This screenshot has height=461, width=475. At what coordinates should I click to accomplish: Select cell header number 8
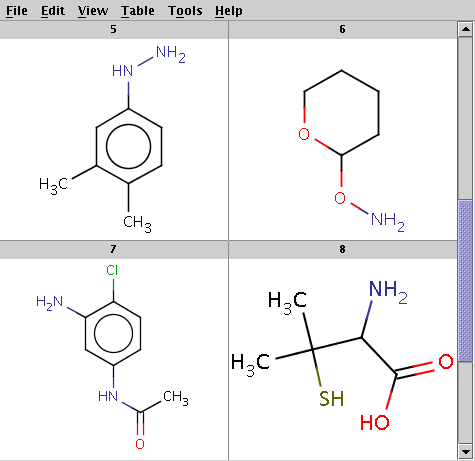343,249
